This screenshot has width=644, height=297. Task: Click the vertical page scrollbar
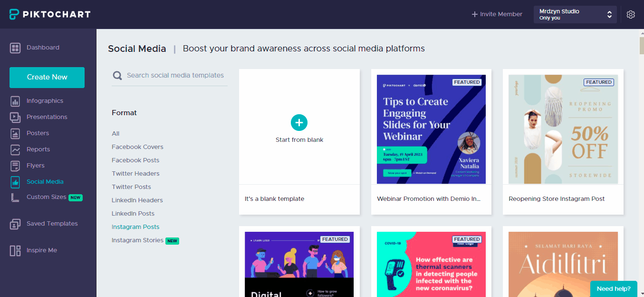642,45
